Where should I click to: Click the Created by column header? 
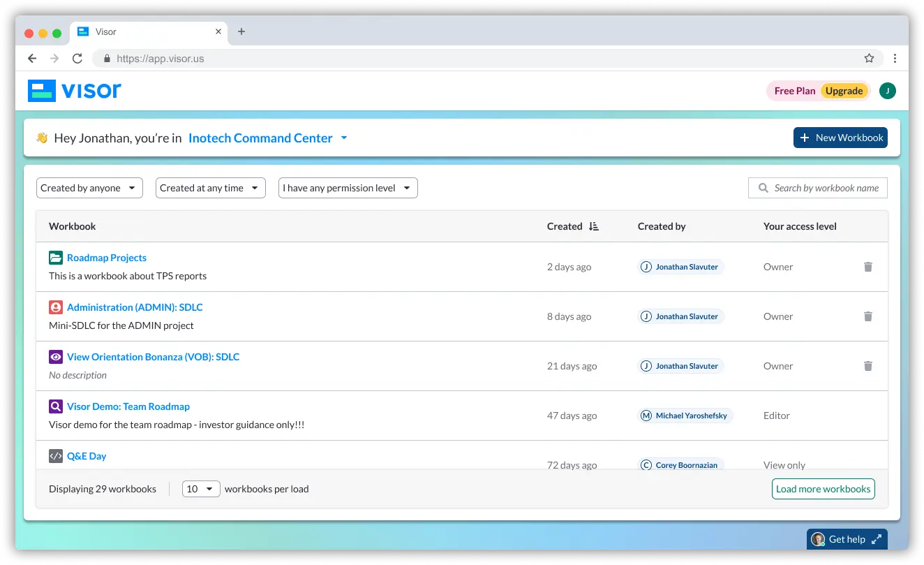click(662, 226)
